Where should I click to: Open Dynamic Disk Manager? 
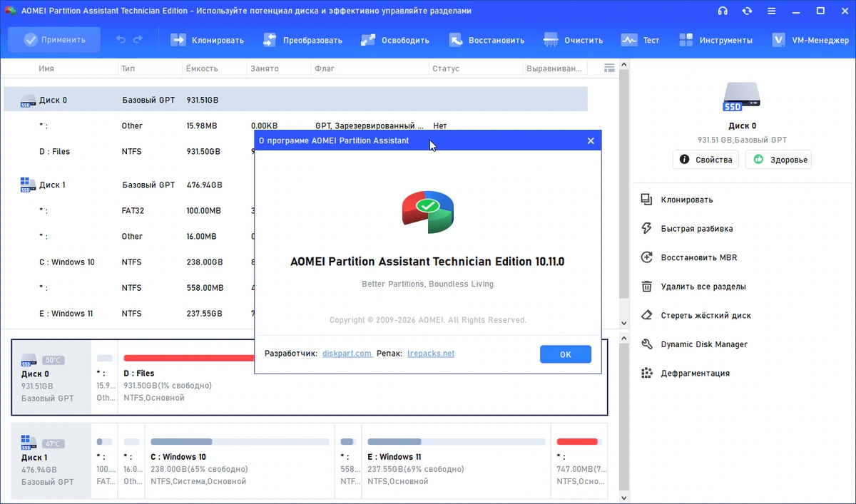694,344
